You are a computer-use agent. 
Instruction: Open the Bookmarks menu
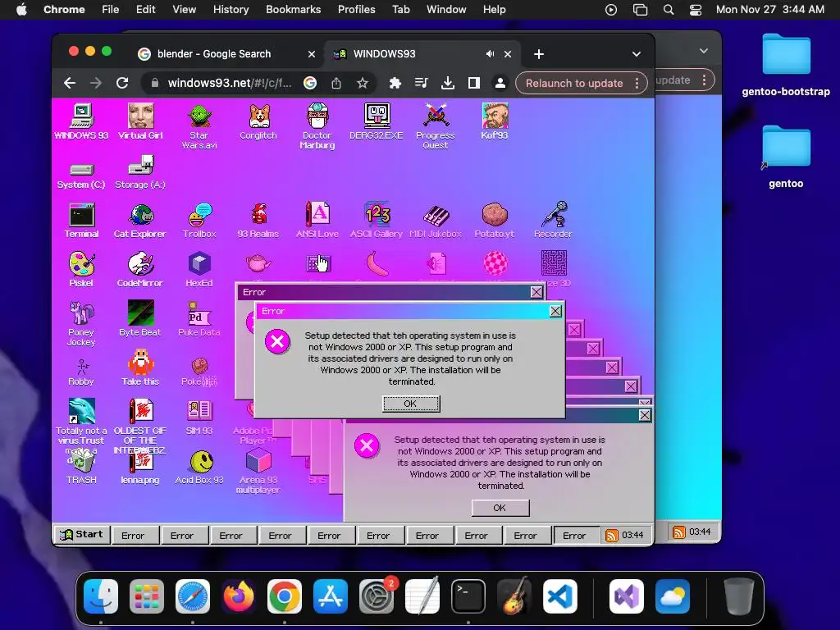[294, 10]
